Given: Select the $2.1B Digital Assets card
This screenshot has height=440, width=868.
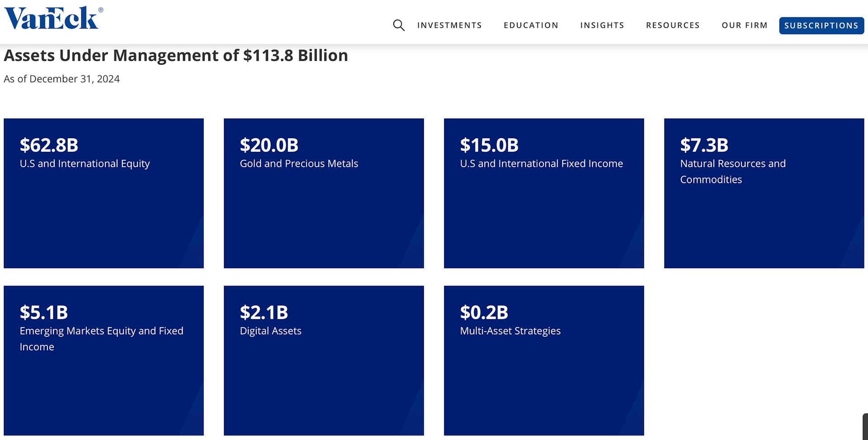Looking at the screenshot, I should [x=324, y=360].
